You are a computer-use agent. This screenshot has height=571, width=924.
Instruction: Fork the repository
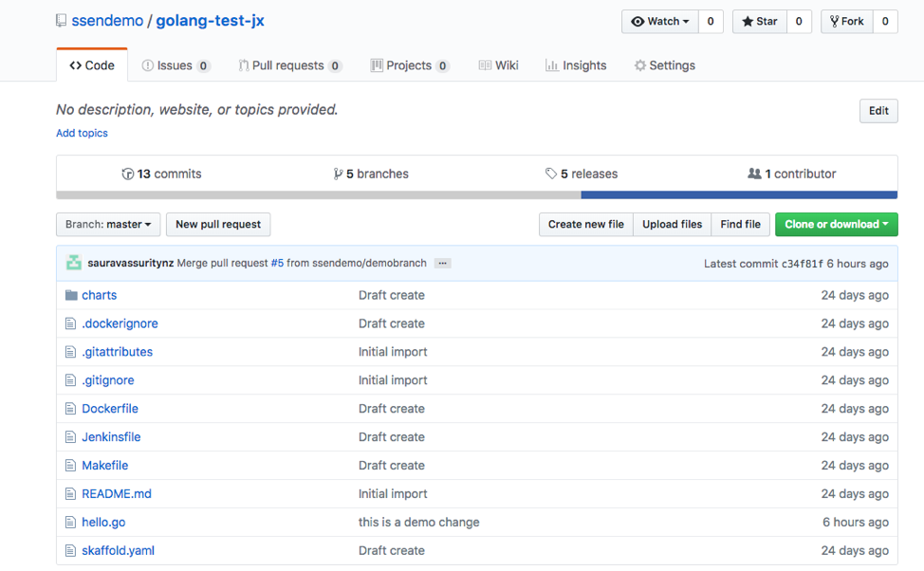click(847, 21)
